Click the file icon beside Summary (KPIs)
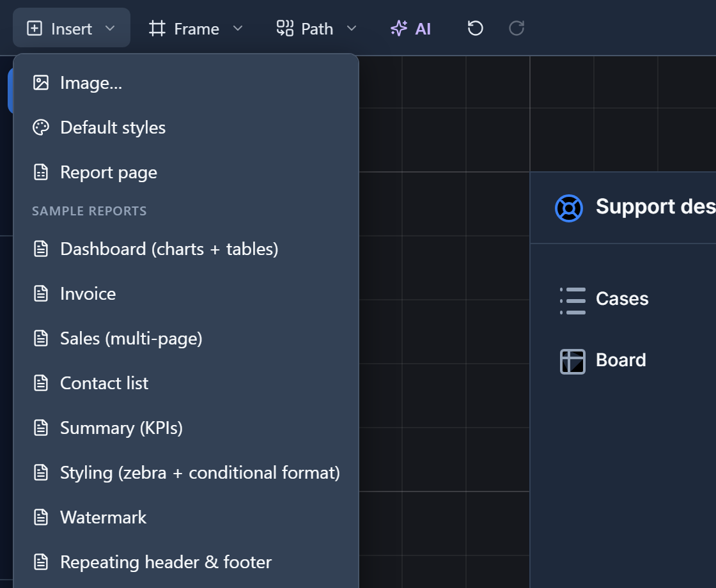Viewport: 716px width, 588px height. 41,428
